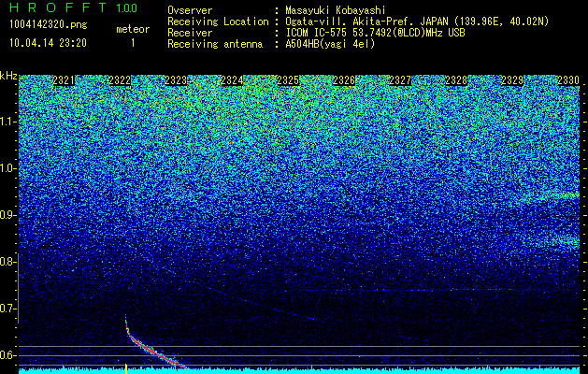Click the ICOM IC-575 53.7492 MHz receiver text
Image resolution: width=588 pixels, height=374 pixels.
coord(375,33)
